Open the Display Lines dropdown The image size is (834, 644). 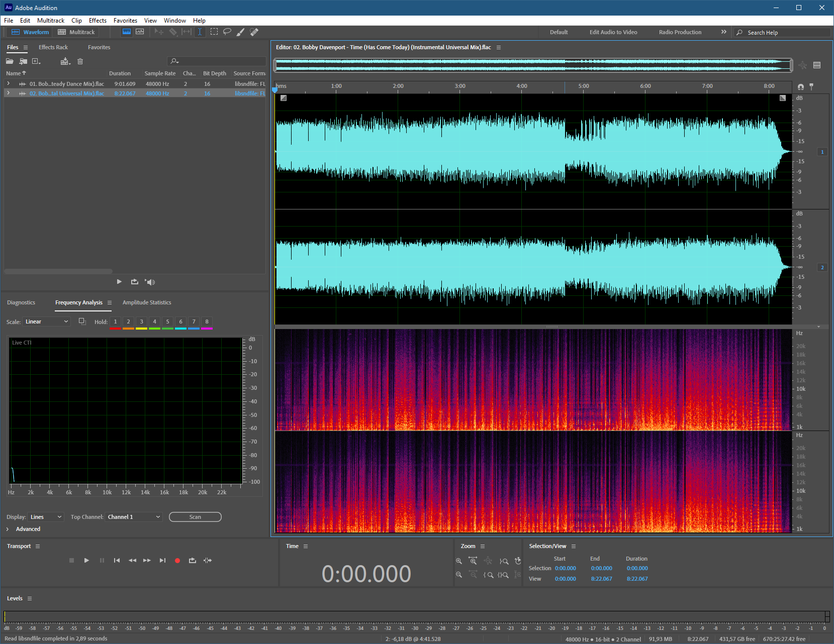pos(46,517)
